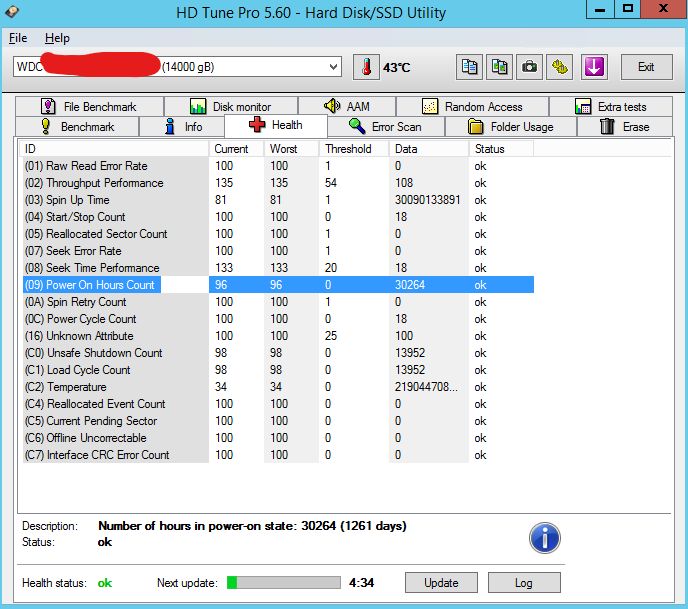Viewport: 688px width, 609px height.
Task: Click the 108 Throughput data value
Action: (x=404, y=183)
